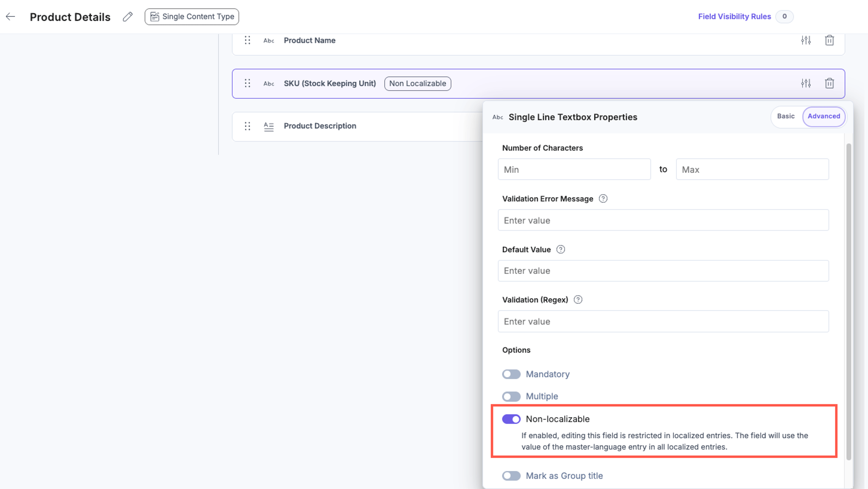868x489 pixels.
Task: Grab drag handle of SKU field
Action: [x=247, y=83]
